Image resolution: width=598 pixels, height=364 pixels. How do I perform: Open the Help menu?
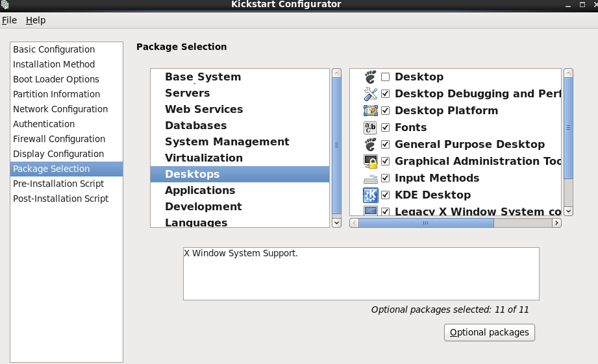click(36, 20)
